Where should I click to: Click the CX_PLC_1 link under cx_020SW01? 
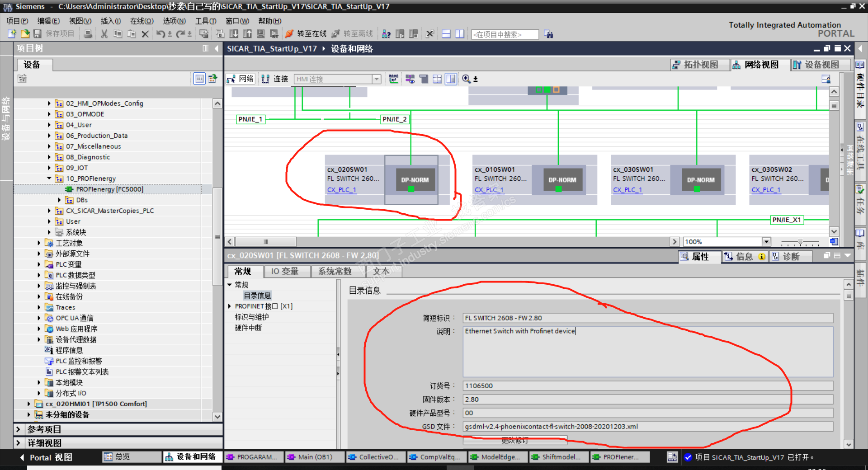[x=342, y=190]
